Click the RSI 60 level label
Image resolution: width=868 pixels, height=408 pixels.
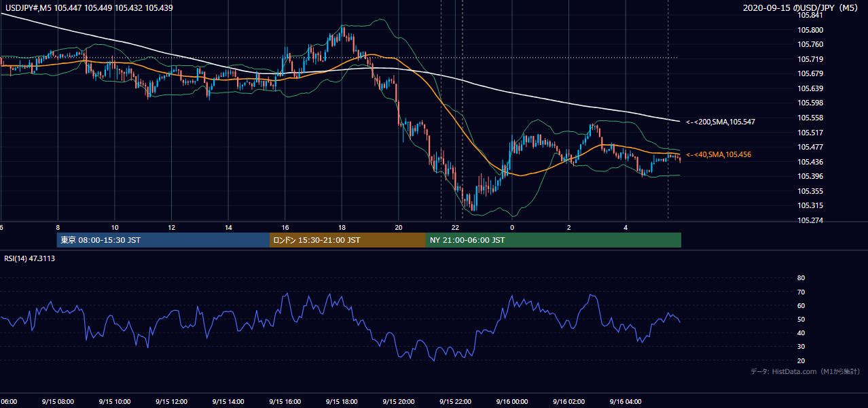[x=801, y=305]
